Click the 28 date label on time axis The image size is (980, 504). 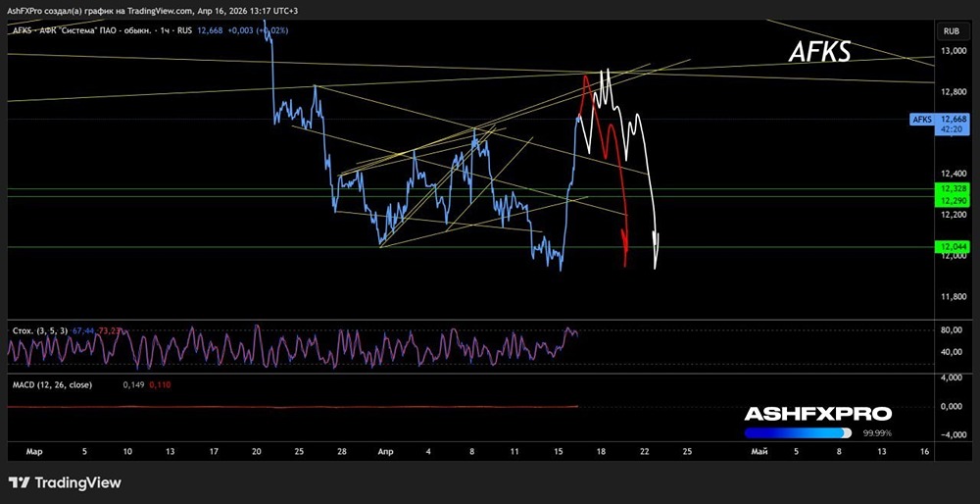[x=342, y=451]
